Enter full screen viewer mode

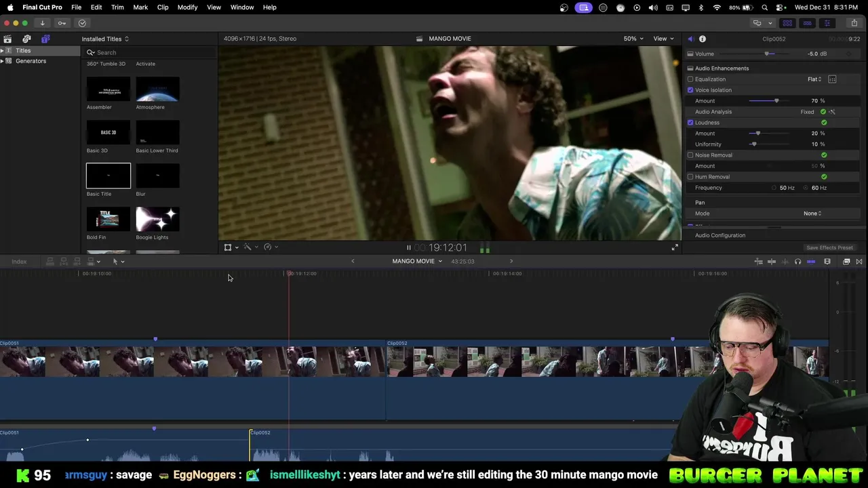[675, 247]
